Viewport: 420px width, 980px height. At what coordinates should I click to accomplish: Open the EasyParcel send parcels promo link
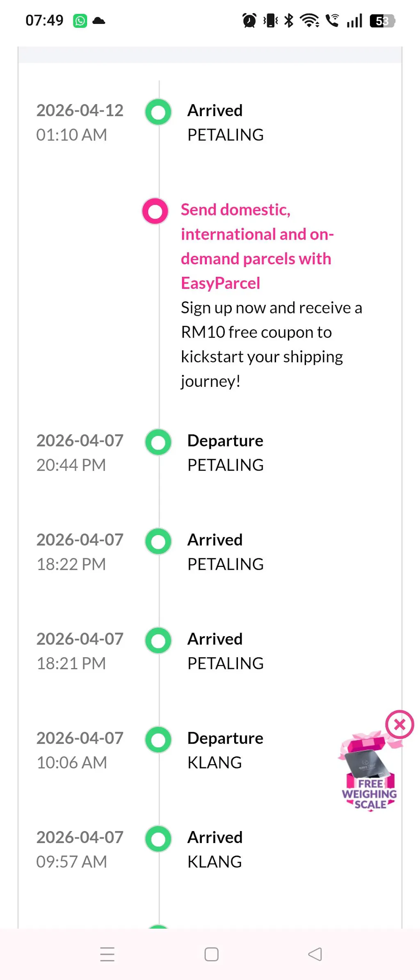257,246
